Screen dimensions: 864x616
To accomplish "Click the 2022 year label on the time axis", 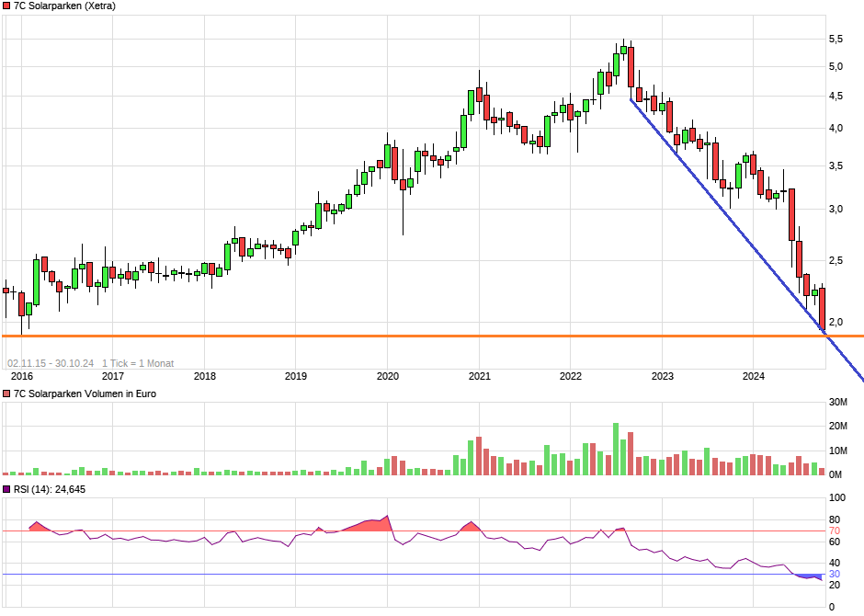I will pyautogui.click(x=571, y=376).
